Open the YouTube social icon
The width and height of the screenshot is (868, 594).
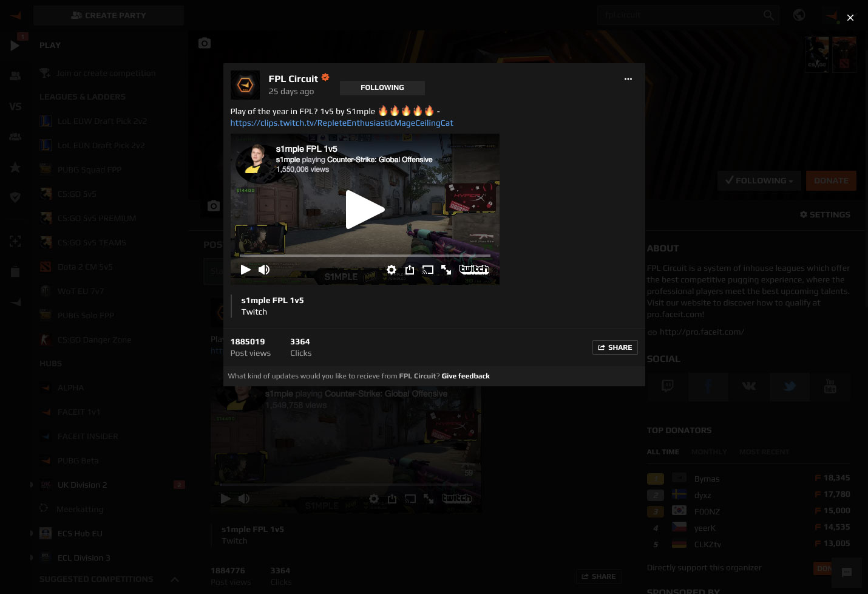(830, 386)
